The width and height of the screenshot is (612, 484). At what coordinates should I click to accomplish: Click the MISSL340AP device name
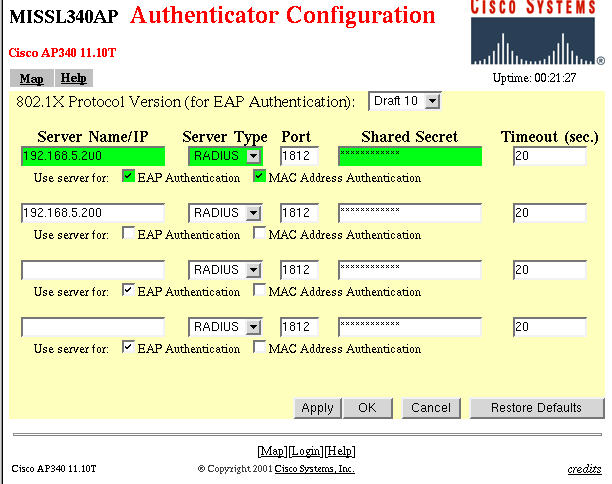click(x=64, y=16)
